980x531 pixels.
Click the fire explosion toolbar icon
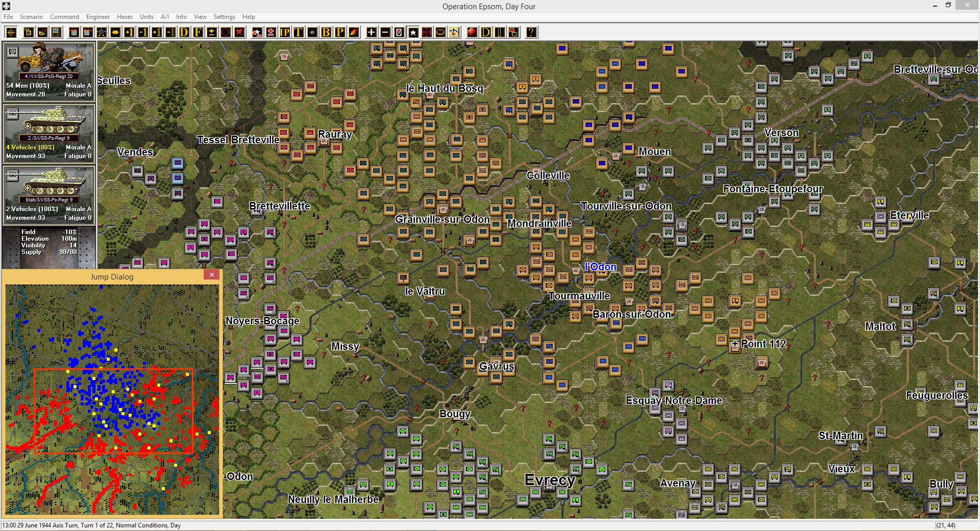(354, 33)
